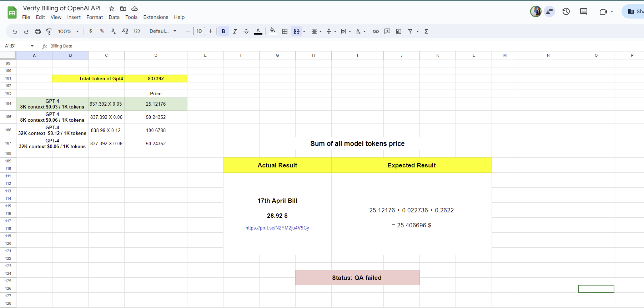Open the Fill color picker
This screenshot has width=644, height=308.
273,31
